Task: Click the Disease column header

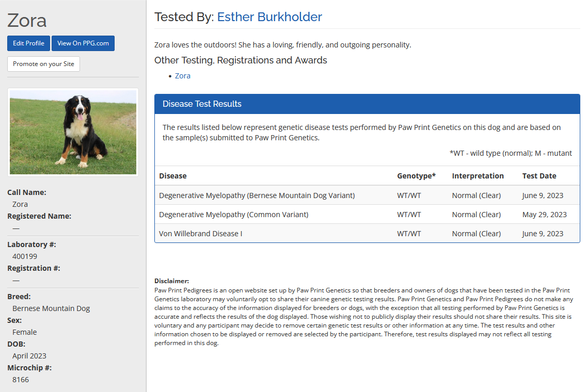Action: (173, 176)
